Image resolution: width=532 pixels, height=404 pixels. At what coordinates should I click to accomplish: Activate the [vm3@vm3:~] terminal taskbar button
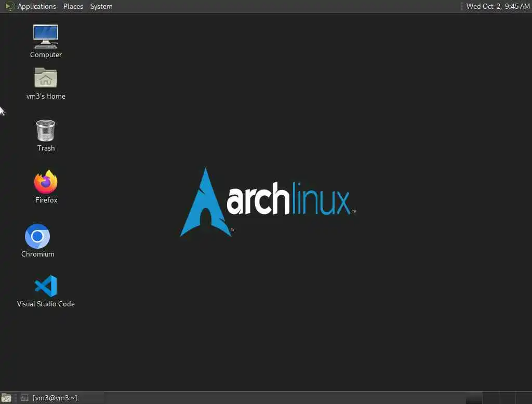[x=61, y=398]
